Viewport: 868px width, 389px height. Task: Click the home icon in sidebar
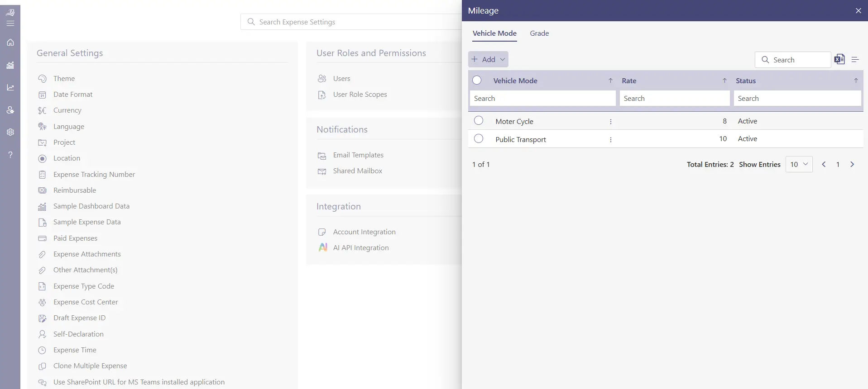pos(10,43)
